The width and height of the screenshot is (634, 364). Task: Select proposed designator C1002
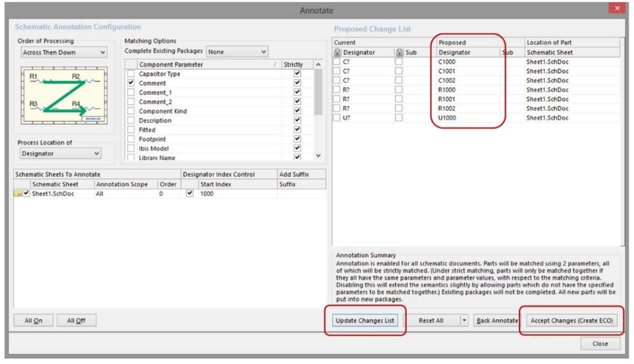pos(447,80)
